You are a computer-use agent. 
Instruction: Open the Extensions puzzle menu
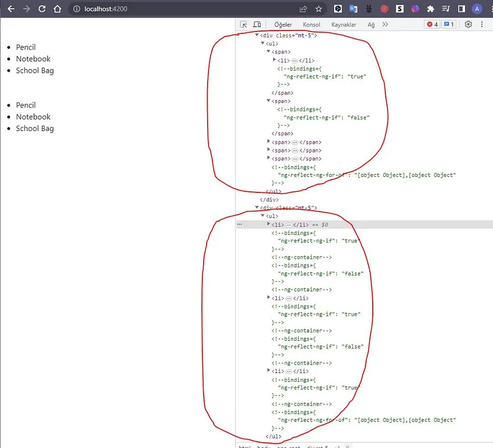click(430, 9)
